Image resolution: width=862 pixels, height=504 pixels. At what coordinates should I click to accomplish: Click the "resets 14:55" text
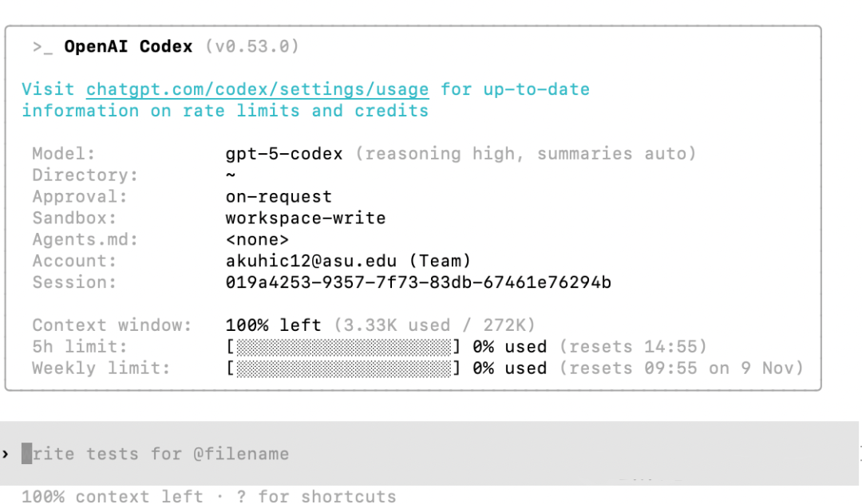click(633, 347)
